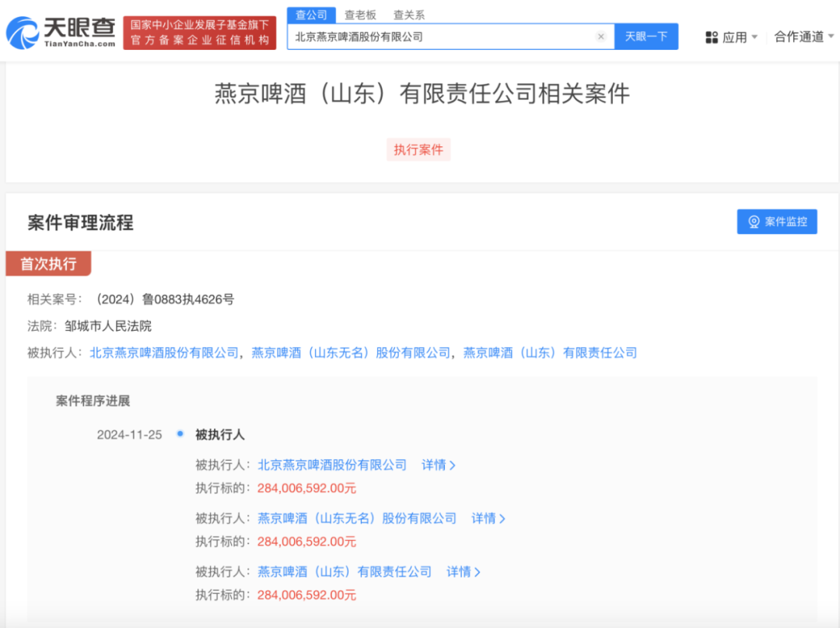Image resolution: width=840 pixels, height=628 pixels.
Task: Open 详情 for 燕京啤酒（山东无名）股份有限公司
Action: (x=488, y=518)
